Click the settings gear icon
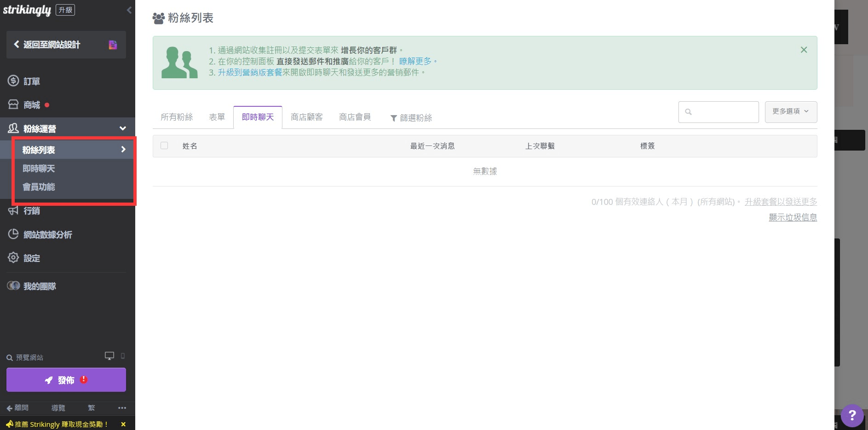Screen dimensions: 868x430 [x=13, y=258]
